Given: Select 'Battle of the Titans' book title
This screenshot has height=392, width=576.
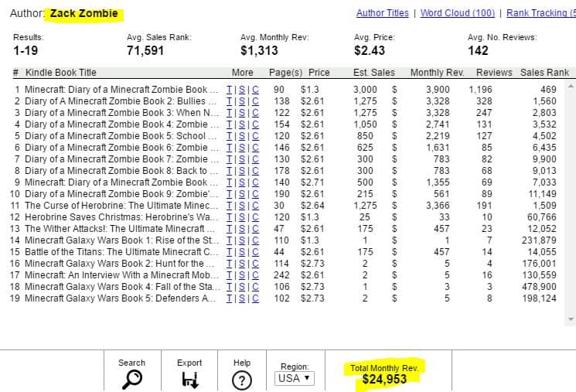Looking at the screenshot, I should 121,252.
